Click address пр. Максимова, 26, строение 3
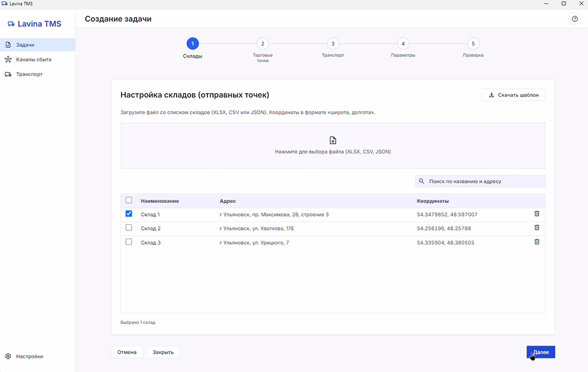 pyautogui.click(x=274, y=215)
